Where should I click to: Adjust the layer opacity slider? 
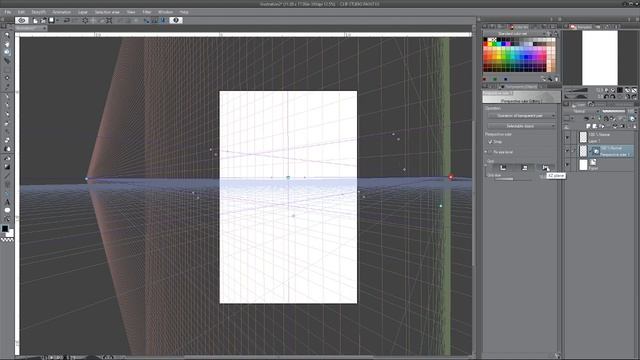[x=614, y=111]
